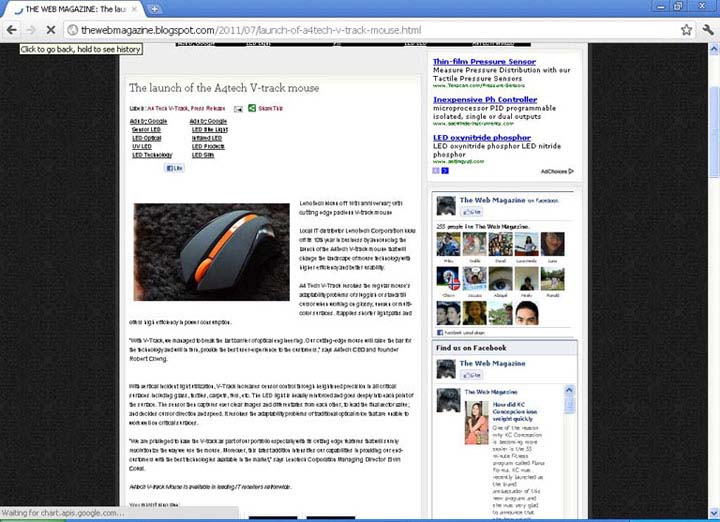Click the email post envelope icon
Image resolution: width=720 pixels, height=522 pixels.
[238, 108]
